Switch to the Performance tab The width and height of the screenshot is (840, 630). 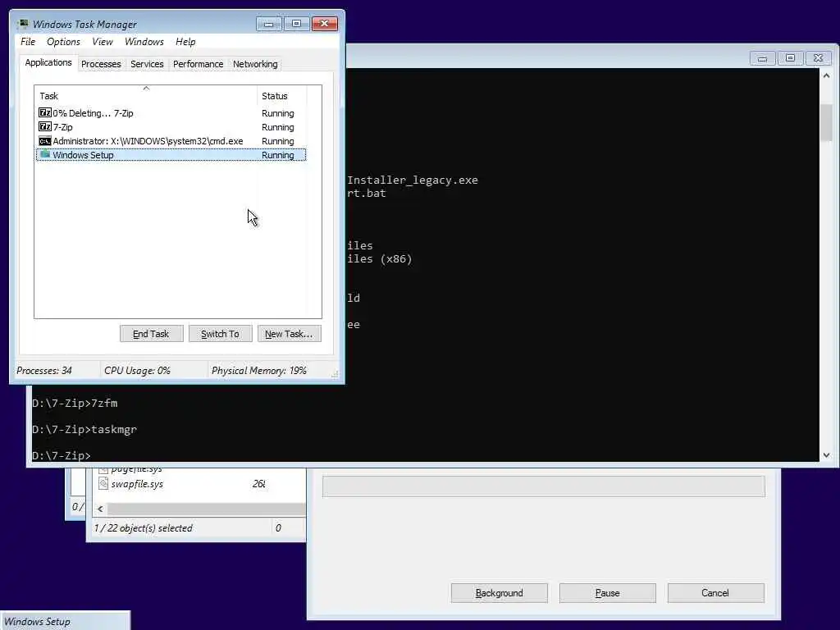[199, 64]
